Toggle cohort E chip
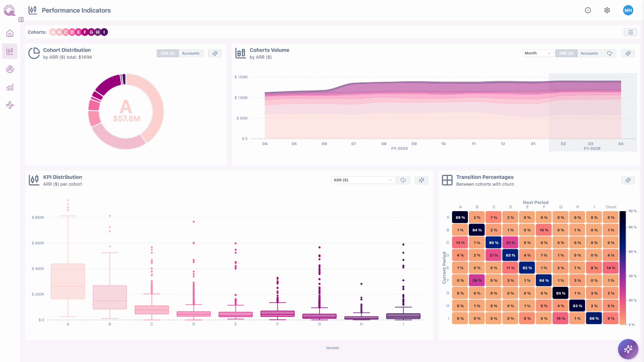644x362 pixels. tap(78, 32)
